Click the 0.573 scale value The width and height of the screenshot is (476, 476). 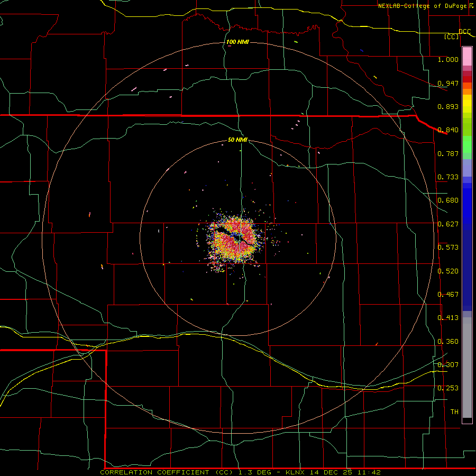click(448, 248)
